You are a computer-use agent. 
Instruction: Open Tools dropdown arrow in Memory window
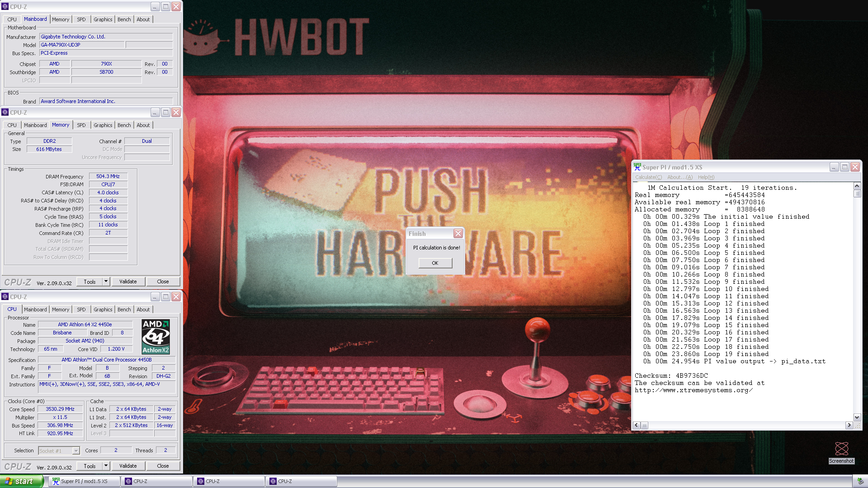pyautogui.click(x=106, y=282)
